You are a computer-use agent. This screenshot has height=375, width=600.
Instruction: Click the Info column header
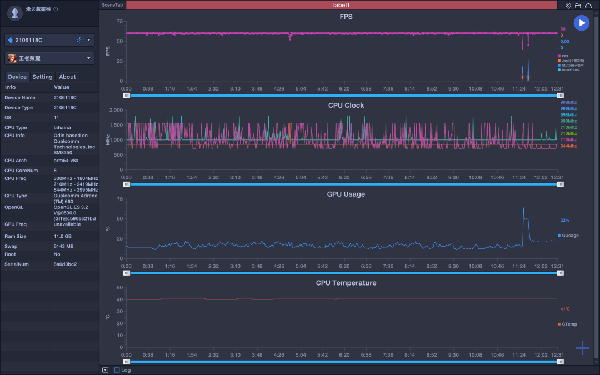click(10, 87)
